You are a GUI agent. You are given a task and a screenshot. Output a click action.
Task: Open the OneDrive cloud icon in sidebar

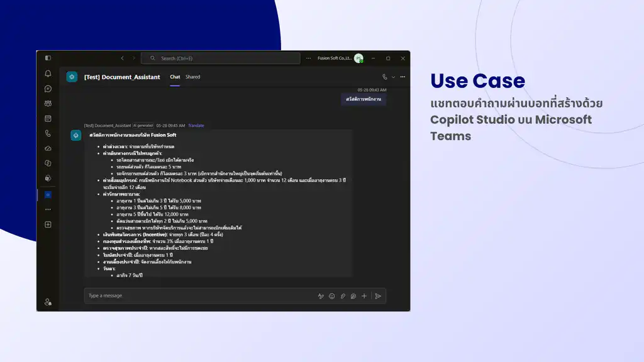[48, 148]
